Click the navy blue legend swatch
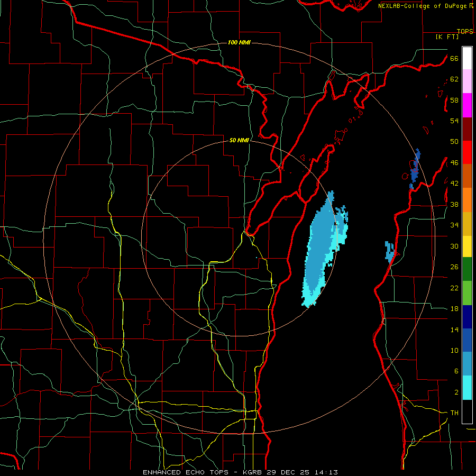This screenshot has width=476, height=476. tap(467, 317)
